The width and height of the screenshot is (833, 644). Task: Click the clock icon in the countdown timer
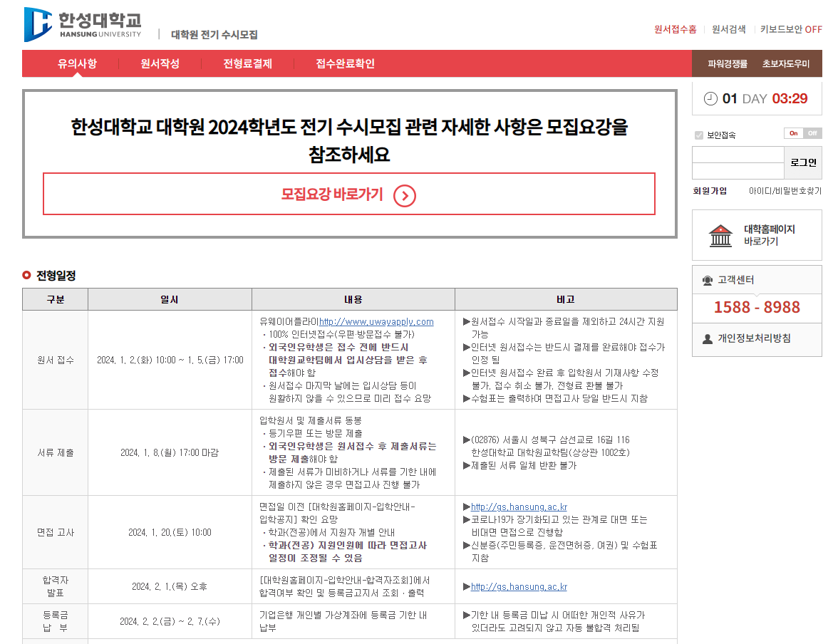pos(710,98)
